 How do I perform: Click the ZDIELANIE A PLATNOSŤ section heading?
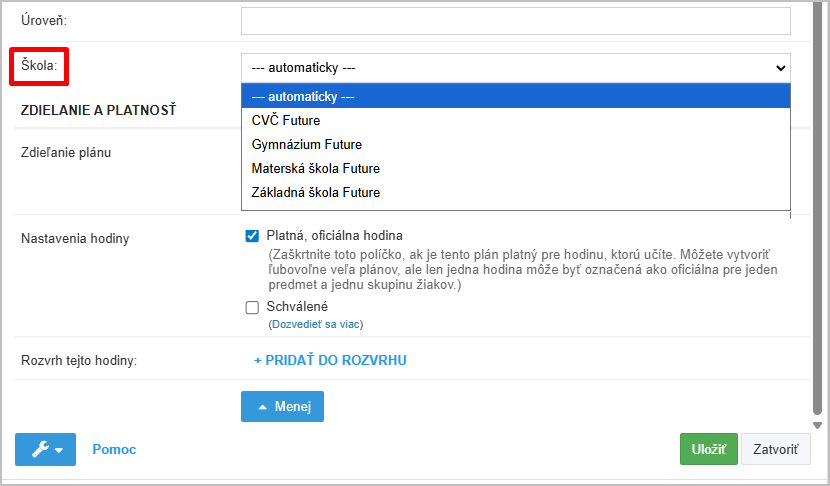click(x=98, y=110)
